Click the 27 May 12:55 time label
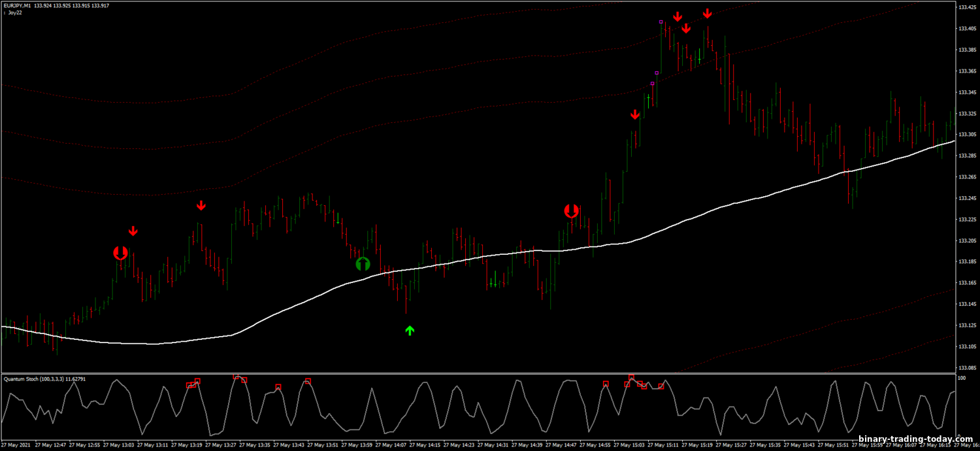 tap(84, 445)
